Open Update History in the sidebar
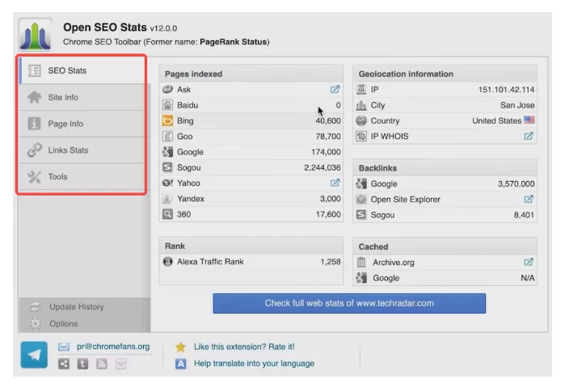Image resolution: width=582 pixels, height=392 pixels. tap(76, 307)
